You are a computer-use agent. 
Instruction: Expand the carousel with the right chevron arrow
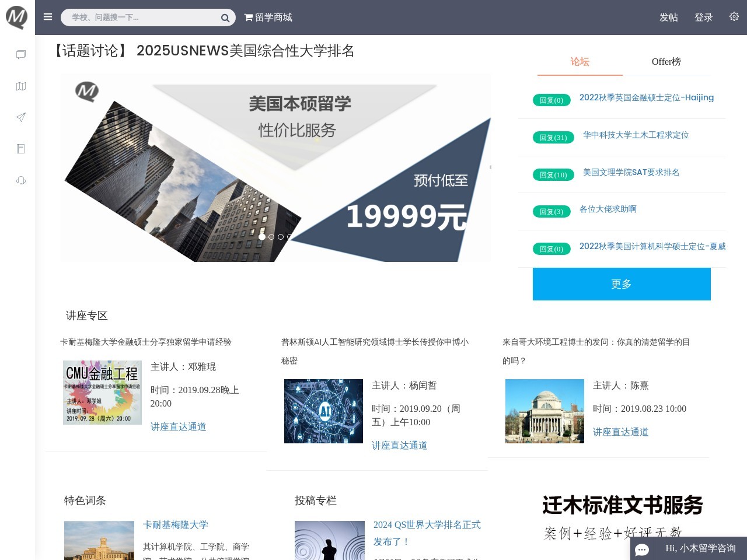[x=490, y=167]
